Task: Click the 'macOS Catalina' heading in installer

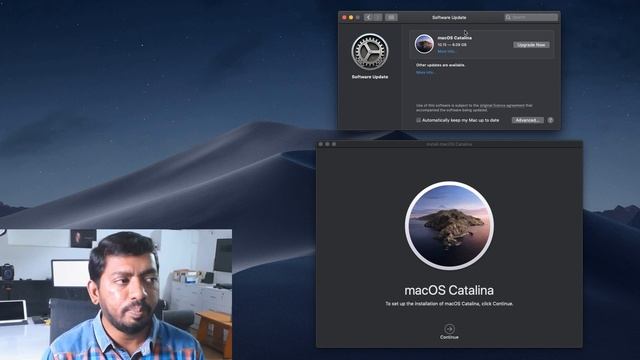Action: coord(449,290)
